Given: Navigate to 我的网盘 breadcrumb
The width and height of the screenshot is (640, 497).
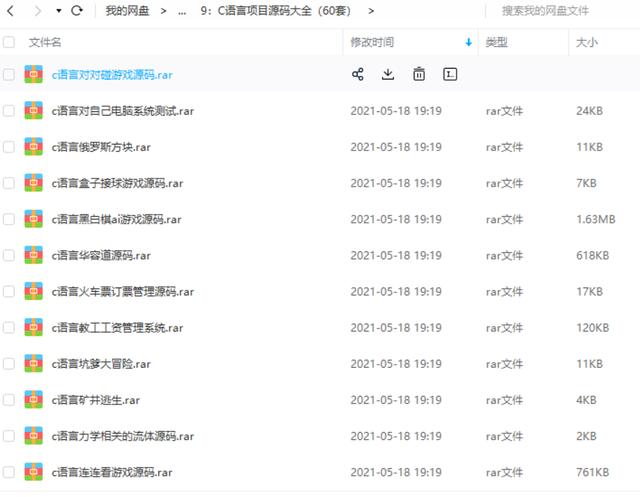Looking at the screenshot, I should [127, 11].
